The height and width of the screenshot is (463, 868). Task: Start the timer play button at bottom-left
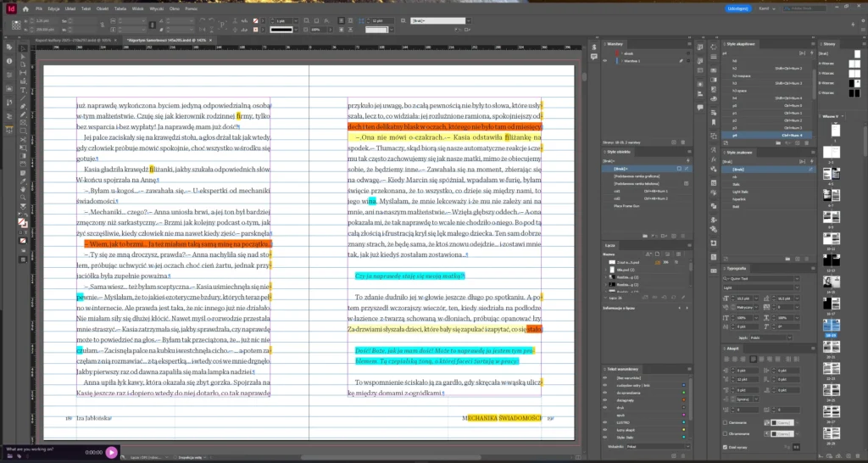[x=111, y=452]
